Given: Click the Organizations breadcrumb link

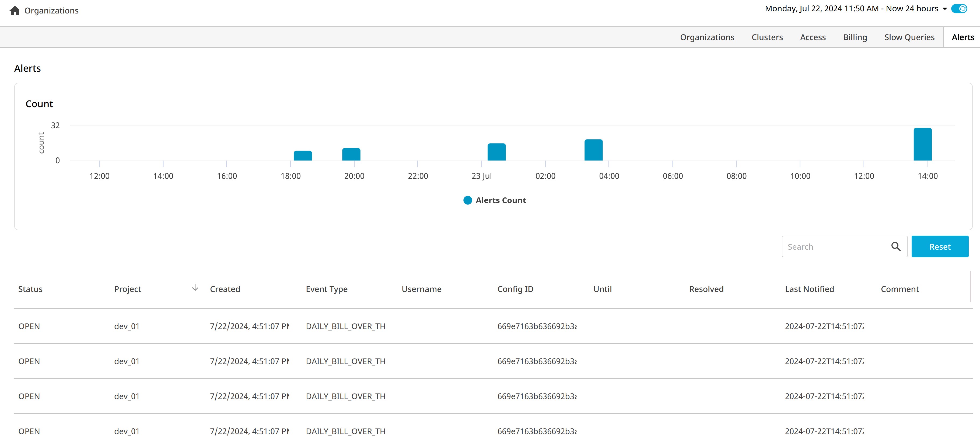Looking at the screenshot, I should coord(51,11).
